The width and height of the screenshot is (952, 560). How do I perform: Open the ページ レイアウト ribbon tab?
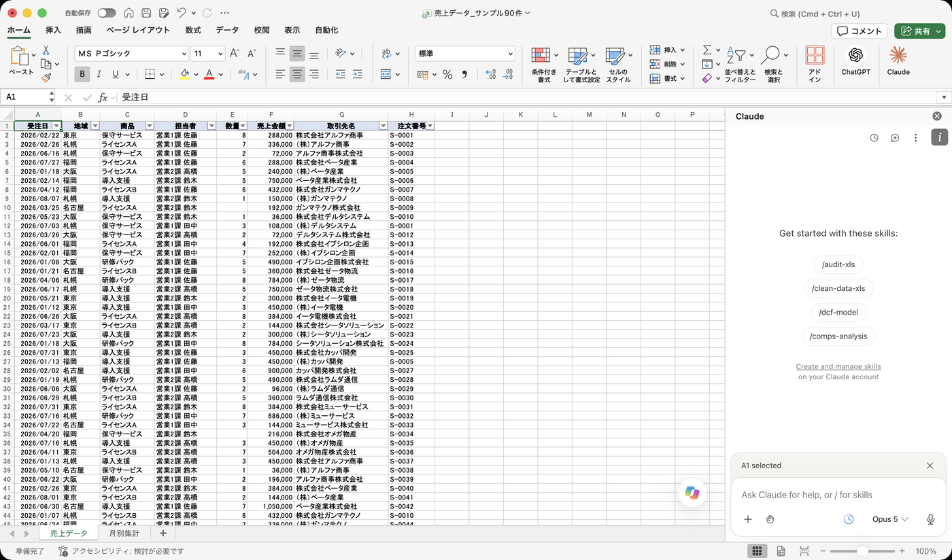[x=138, y=31]
